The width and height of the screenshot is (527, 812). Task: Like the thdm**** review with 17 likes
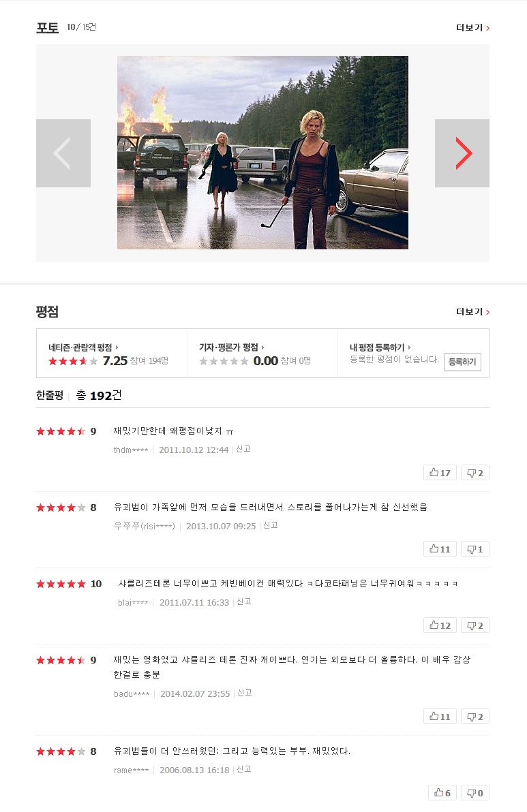(x=440, y=473)
